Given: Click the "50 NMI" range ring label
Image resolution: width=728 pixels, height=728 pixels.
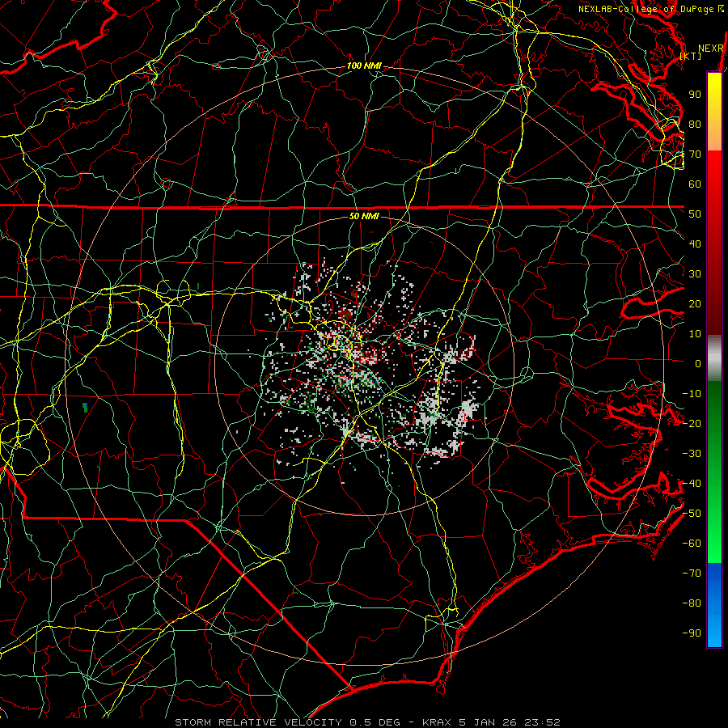Looking at the screenshot, I should coord(364,216).
